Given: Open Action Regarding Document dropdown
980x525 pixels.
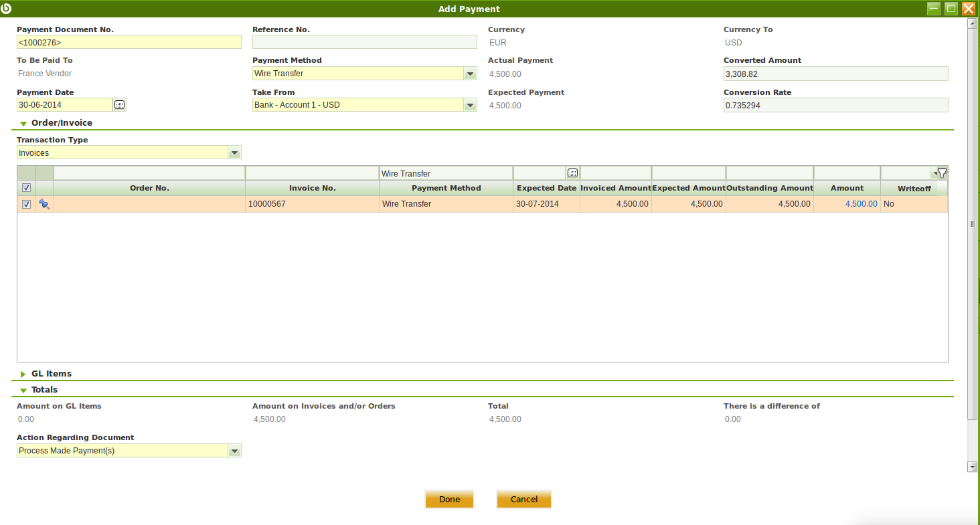Looking at the screenshot, I should point(234,451).
